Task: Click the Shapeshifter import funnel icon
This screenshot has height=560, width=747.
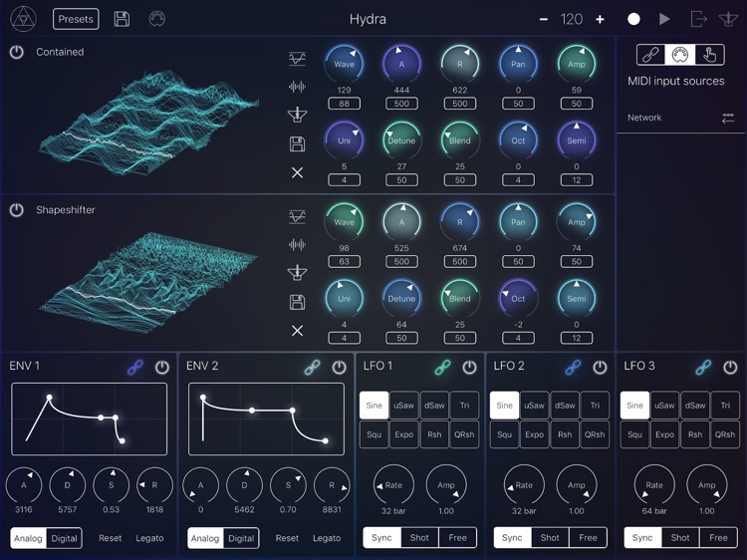Action: pyautogui.click(x=297, y=273)
